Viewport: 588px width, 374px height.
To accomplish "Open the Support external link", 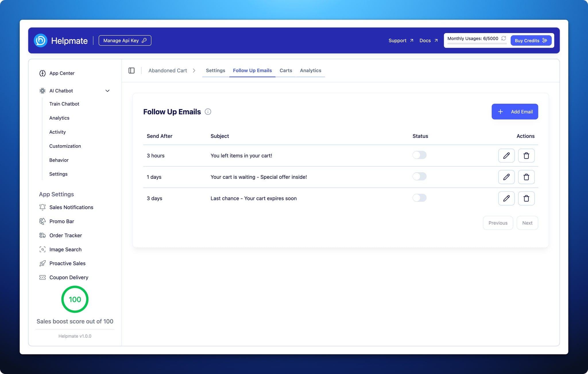I will (401, 41).
